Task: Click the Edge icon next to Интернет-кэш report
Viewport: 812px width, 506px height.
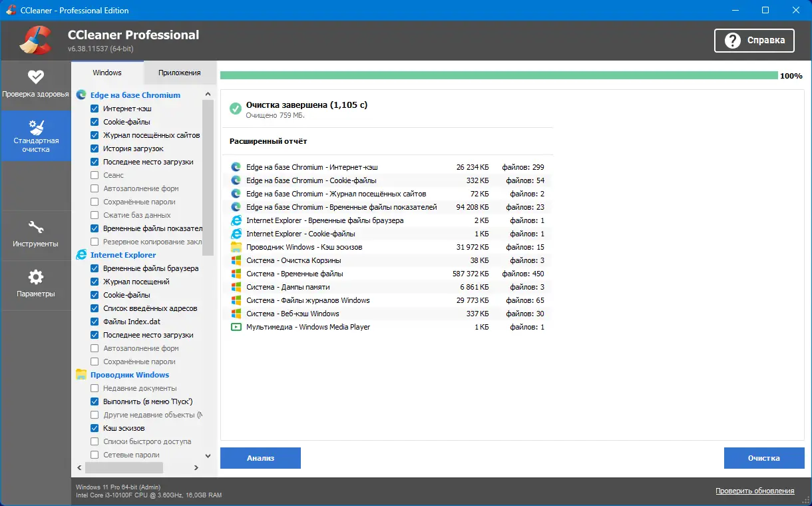Action: [236, 166]
